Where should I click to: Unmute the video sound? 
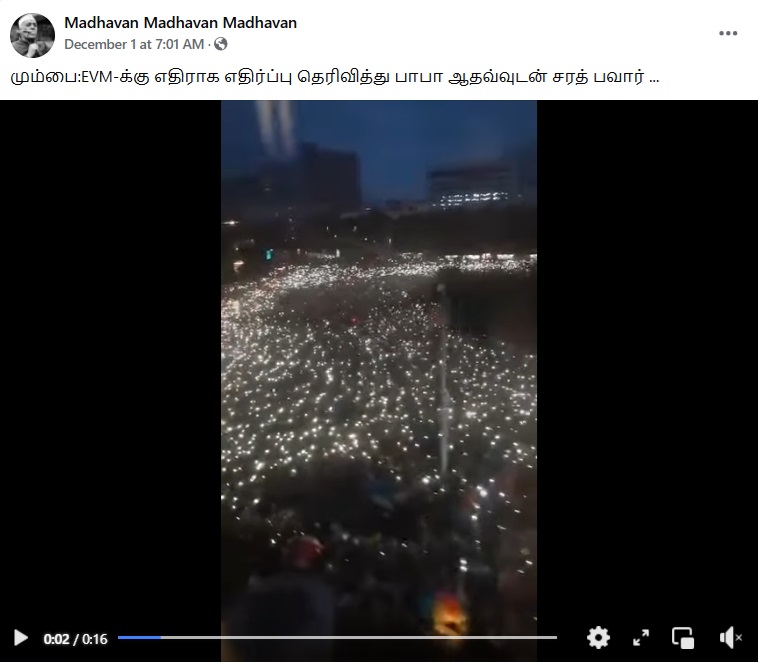(730, 638)
